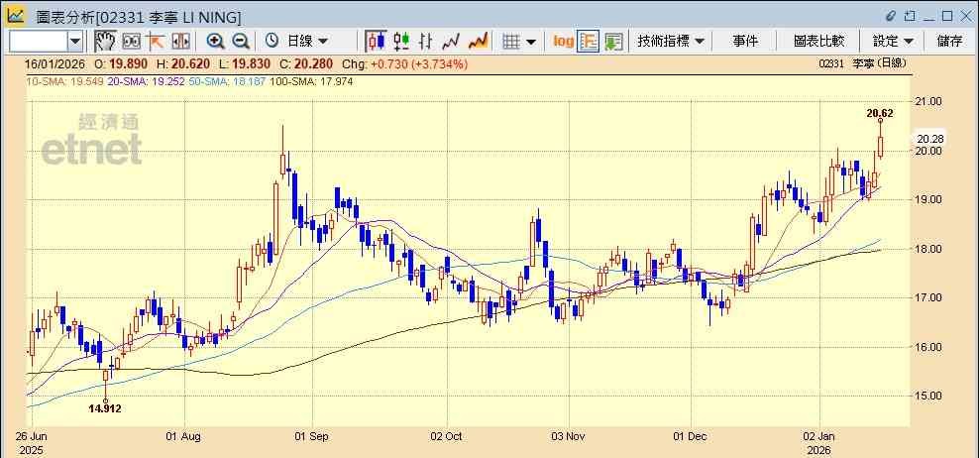Click the binoculars view tool icon
Viewport: 980px width, 458px height.
click(131, 42)
